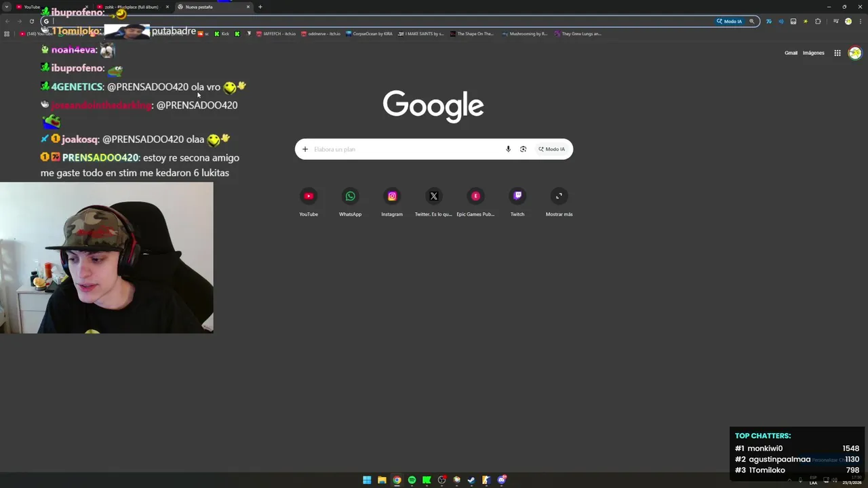
Task: Open File Explorer from taskbar
Action: [x=382, y=480]
